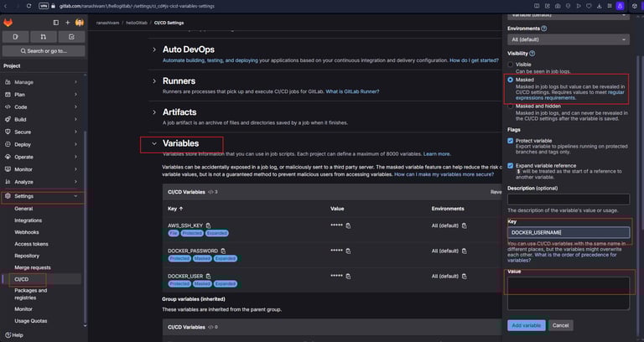Expand the Plan sidebar menu
The height and width of the screenshot is (342, 644).
(43, 95)
